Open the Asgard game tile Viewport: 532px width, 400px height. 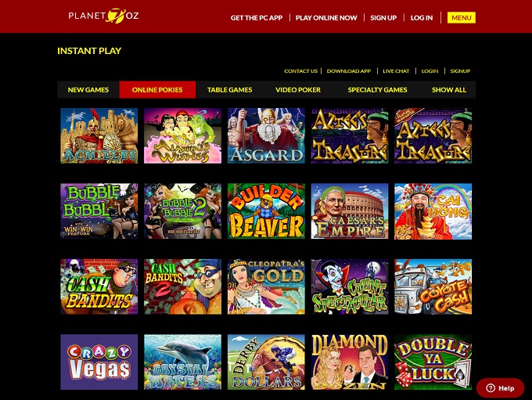click(266, 136)
